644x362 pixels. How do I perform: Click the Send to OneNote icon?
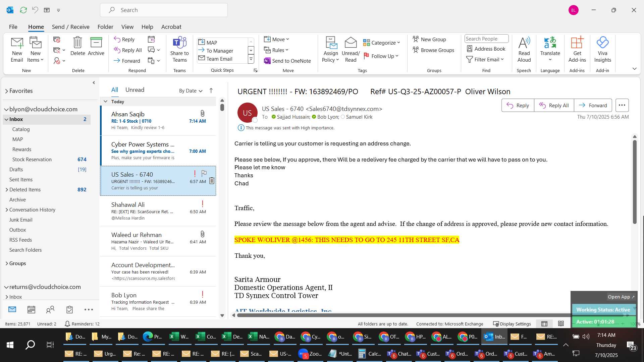point(287,61)
